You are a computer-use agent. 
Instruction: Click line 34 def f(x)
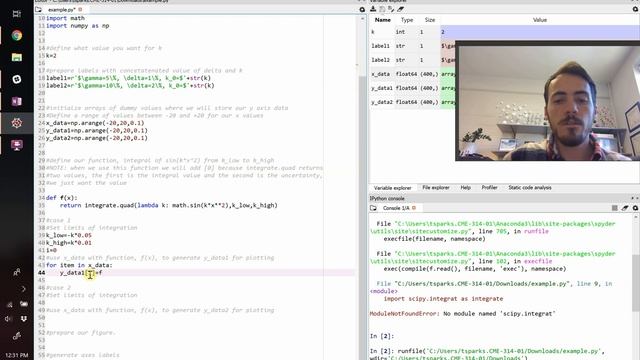[x=62, y=198]
